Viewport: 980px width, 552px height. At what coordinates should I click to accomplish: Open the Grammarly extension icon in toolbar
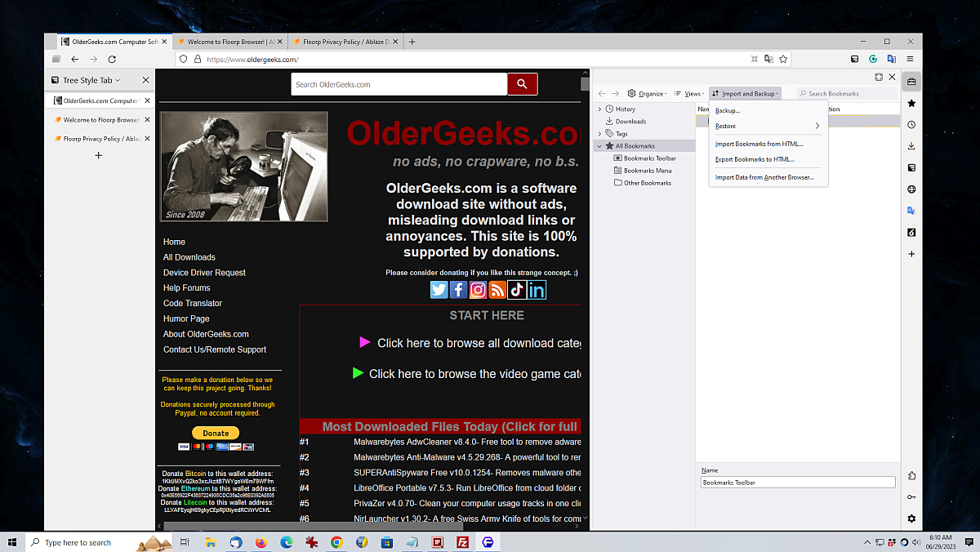[x=873, y=59]
